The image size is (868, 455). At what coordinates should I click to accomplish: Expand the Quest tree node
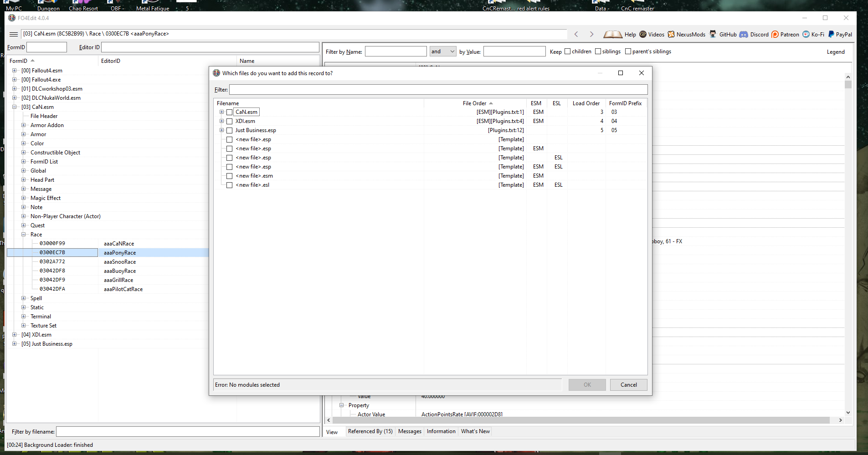coord(23,225)
